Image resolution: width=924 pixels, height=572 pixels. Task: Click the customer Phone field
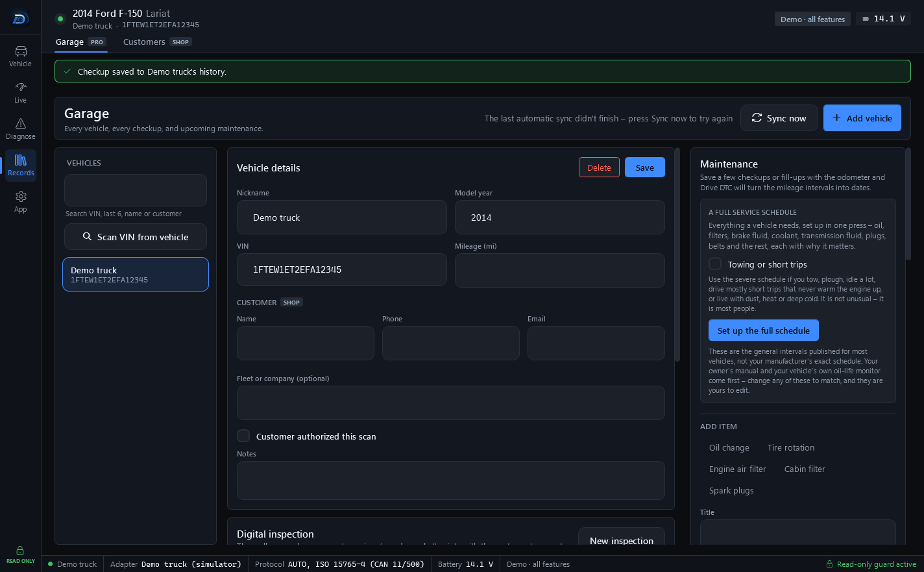click(451, 343)
